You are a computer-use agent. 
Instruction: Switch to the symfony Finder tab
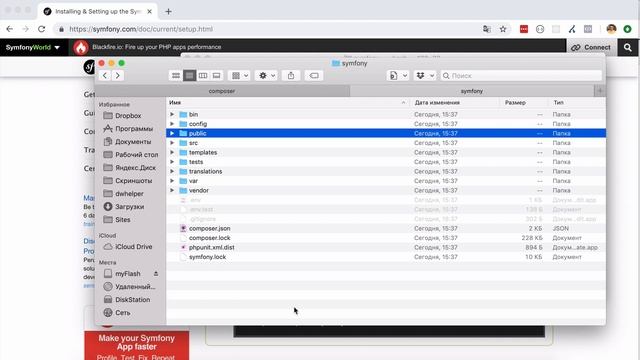[472, 91]
